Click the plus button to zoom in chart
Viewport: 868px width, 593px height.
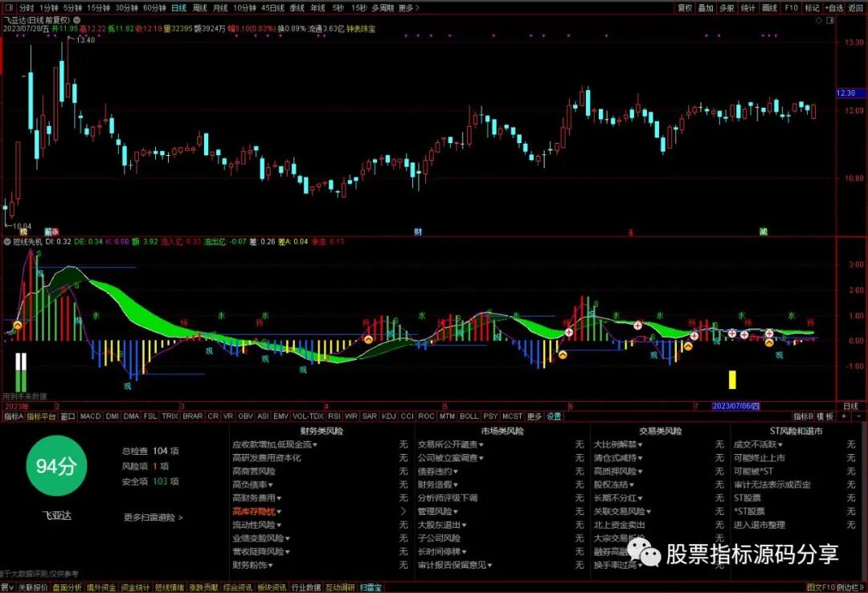844,415
